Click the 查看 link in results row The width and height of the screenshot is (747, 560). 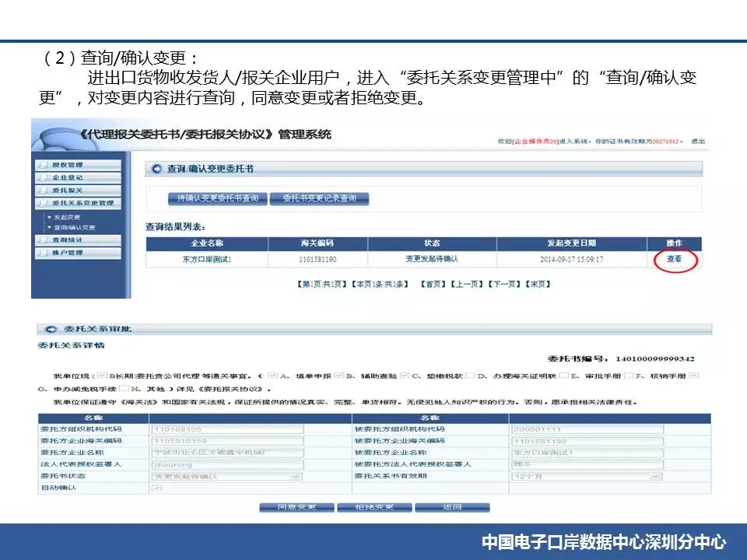click(x=674, y=259)
